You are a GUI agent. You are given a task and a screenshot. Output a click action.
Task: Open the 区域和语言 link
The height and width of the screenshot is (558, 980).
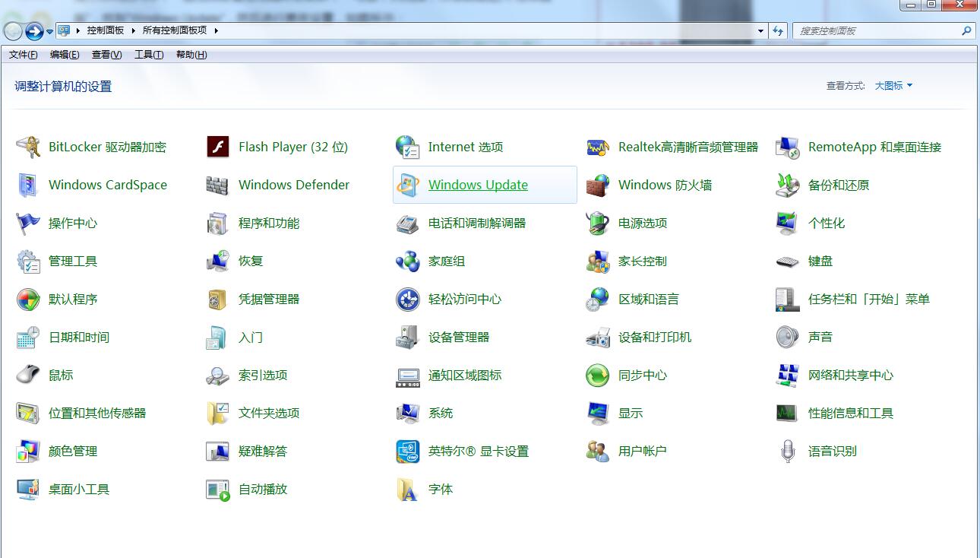649,299
